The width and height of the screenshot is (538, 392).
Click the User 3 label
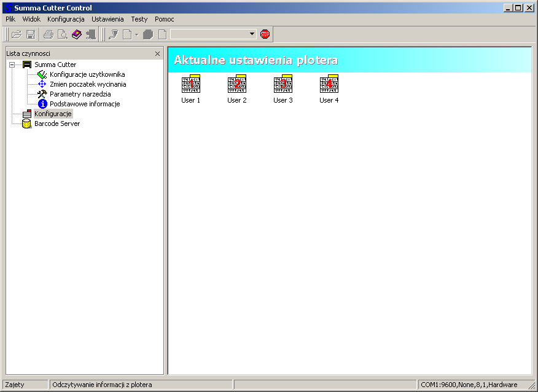283,100
